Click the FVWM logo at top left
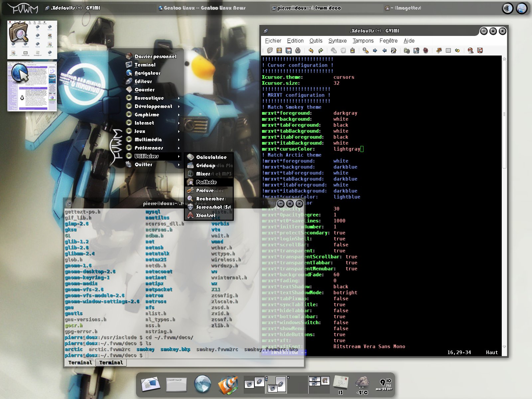Image resolution: width=532 pixels, height=399 pixels. 23,9
